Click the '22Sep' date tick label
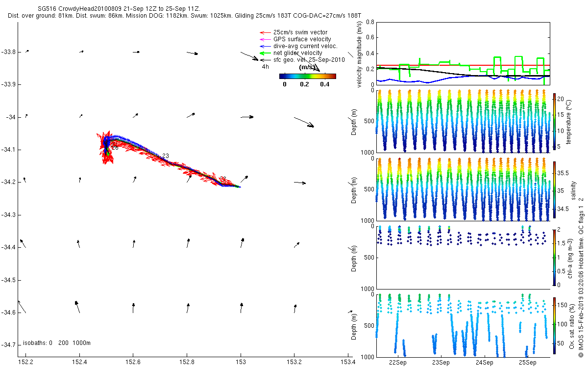The width and height of the screenshot is (588, 368). coord(398,363)
